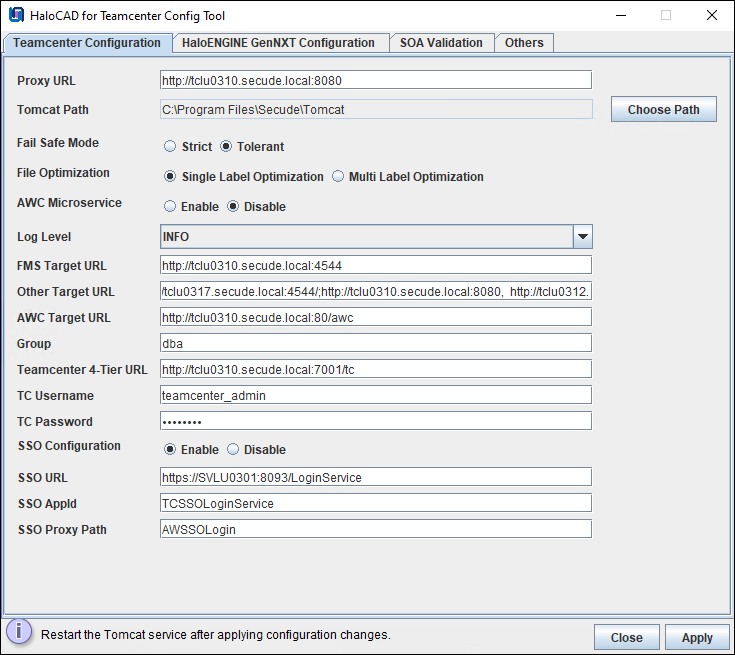The height and width of the screenshot is (655, 735).
Task: Click the Close button
Action: coord(626,637)
